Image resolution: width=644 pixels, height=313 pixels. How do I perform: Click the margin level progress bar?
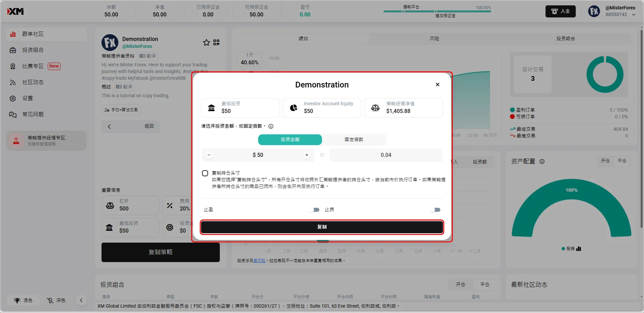point(437,11)
